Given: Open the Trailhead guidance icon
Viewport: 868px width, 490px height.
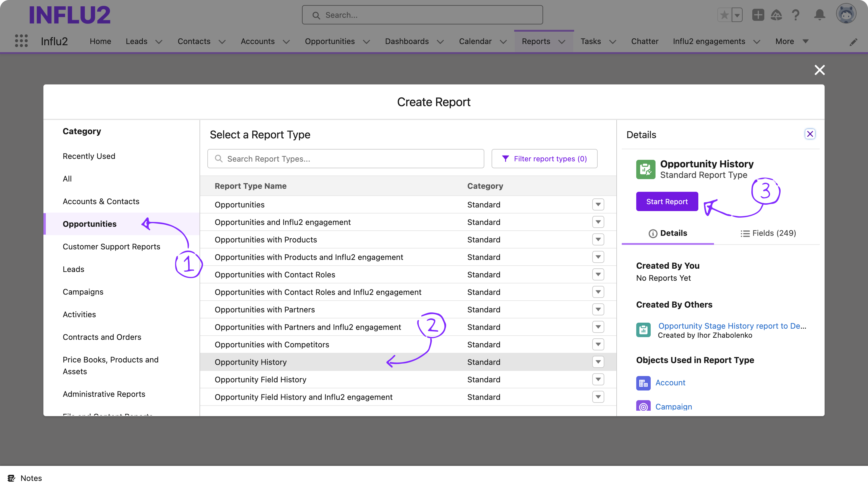Looking at the screenshot, I should [x=776, y=15].
